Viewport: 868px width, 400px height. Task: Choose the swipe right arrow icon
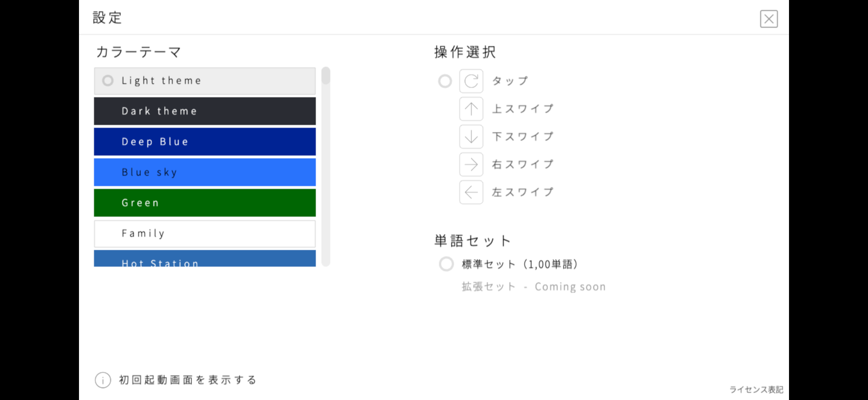[x=471, y=165]
